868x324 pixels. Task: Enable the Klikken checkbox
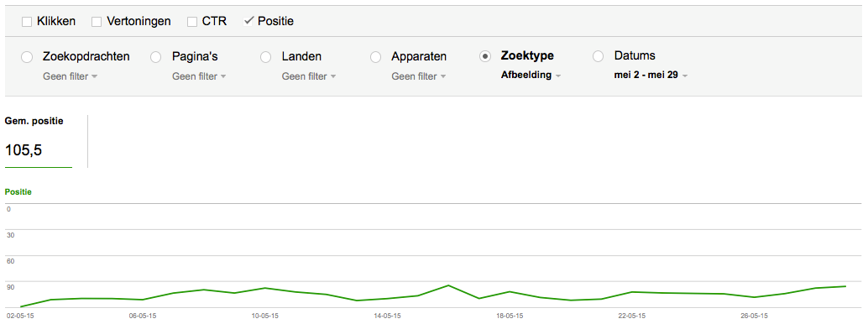(27, 22)
